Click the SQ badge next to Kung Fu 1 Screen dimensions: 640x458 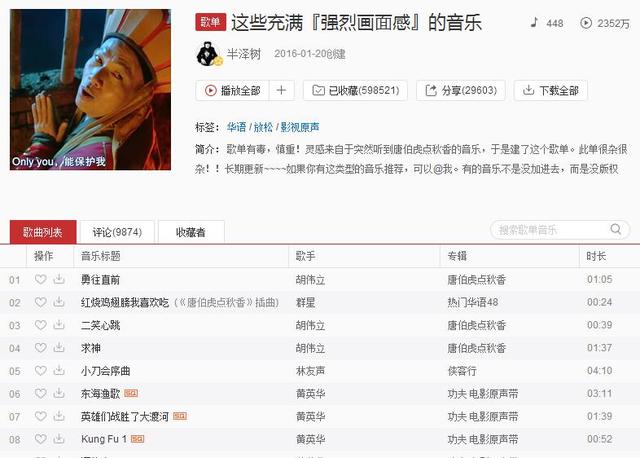coord(138,439)
